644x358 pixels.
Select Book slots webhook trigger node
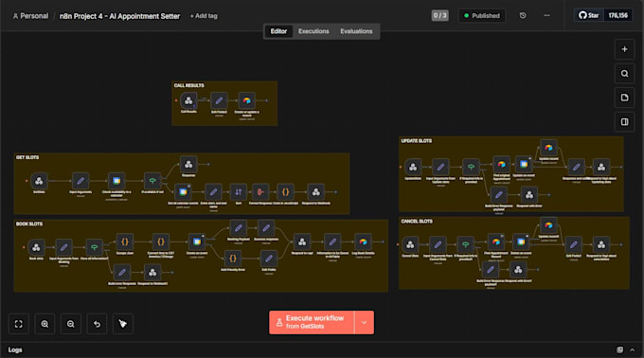pos(36,247)
